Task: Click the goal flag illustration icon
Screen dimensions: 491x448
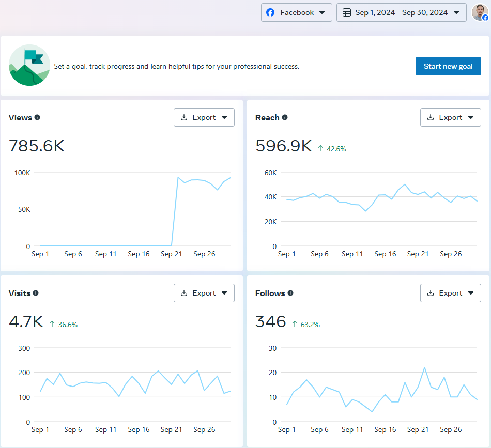Action: [x=29, y=66]
